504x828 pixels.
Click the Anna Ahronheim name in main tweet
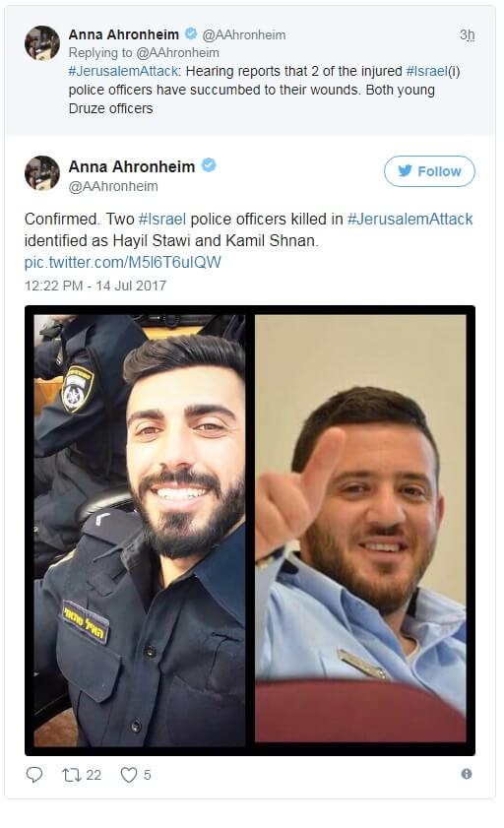pyautogui.click(x=132, y=166)
